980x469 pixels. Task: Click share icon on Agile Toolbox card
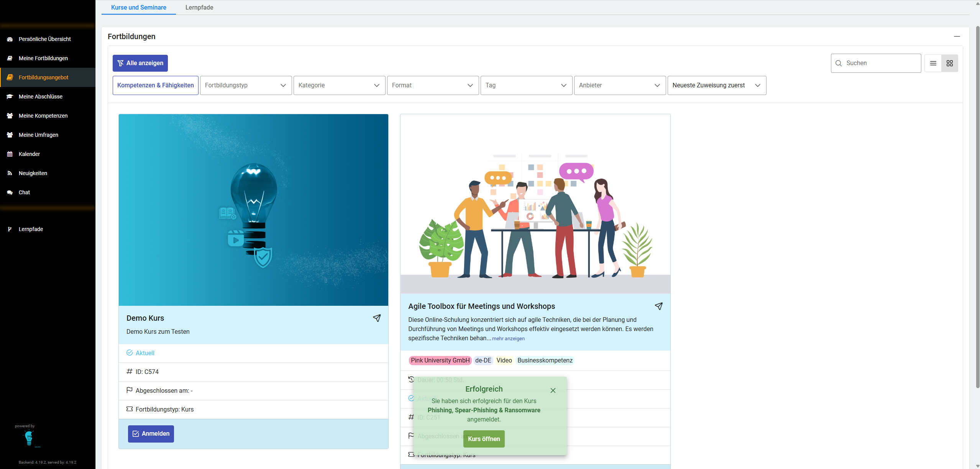click(x=658, y=306)
